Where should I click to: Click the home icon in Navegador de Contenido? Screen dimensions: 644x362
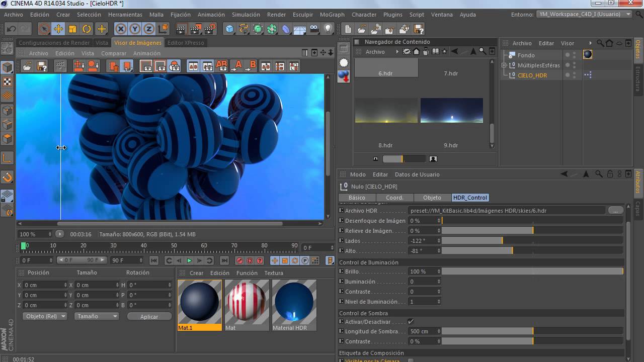pos(417,51)
